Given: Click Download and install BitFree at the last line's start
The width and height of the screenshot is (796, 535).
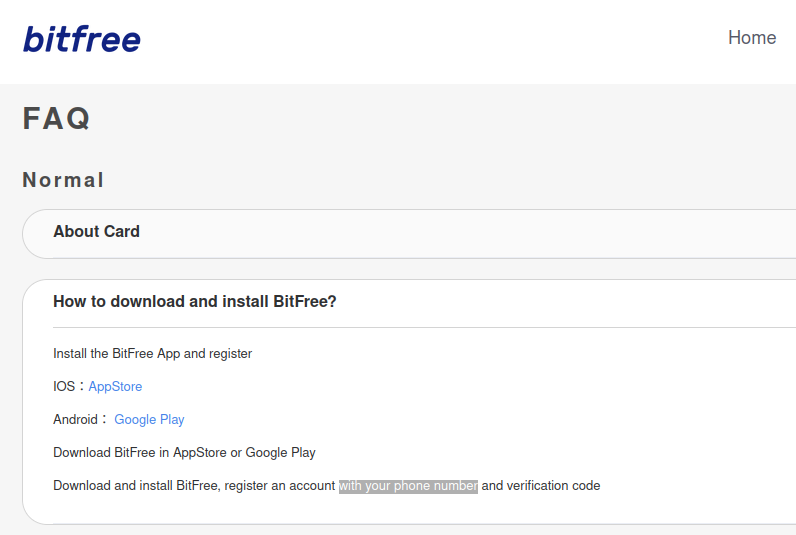Looking at the screenshot, I should [x=137, y=486].
